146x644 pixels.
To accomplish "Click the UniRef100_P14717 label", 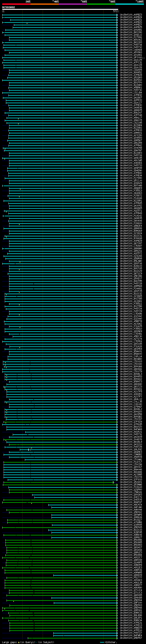I will [131, 462].
